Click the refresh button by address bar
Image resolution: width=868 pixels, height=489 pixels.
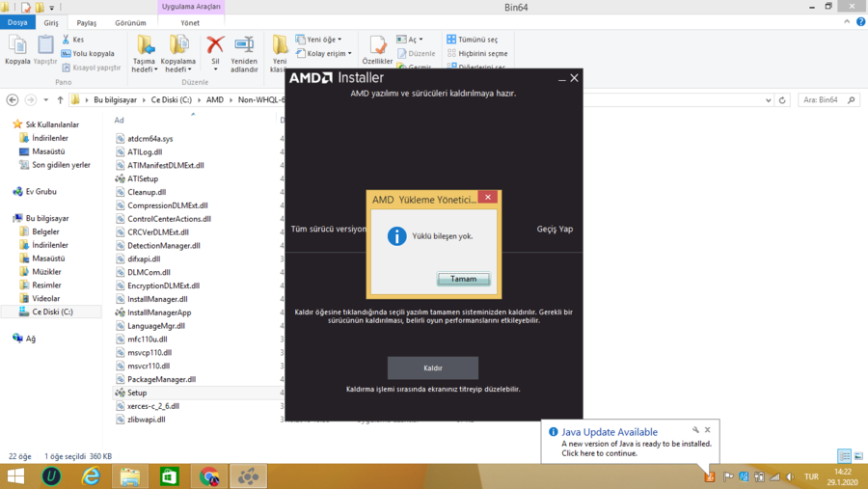pos(782,100)
